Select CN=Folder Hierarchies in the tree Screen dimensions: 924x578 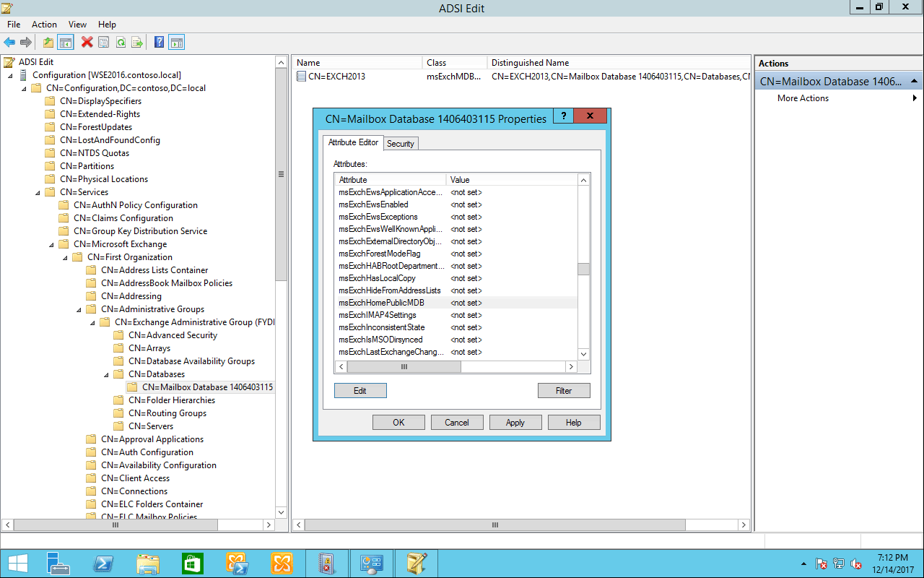pyautogui.click(x=172, y=400)
